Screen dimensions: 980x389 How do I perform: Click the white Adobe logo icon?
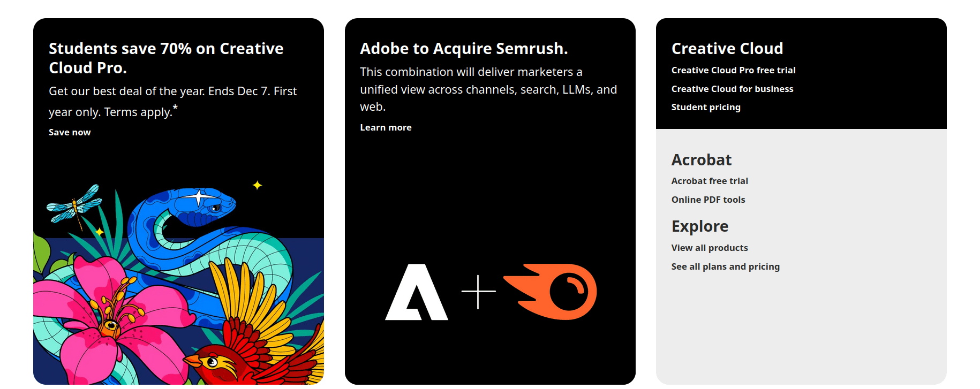(416, 292)
